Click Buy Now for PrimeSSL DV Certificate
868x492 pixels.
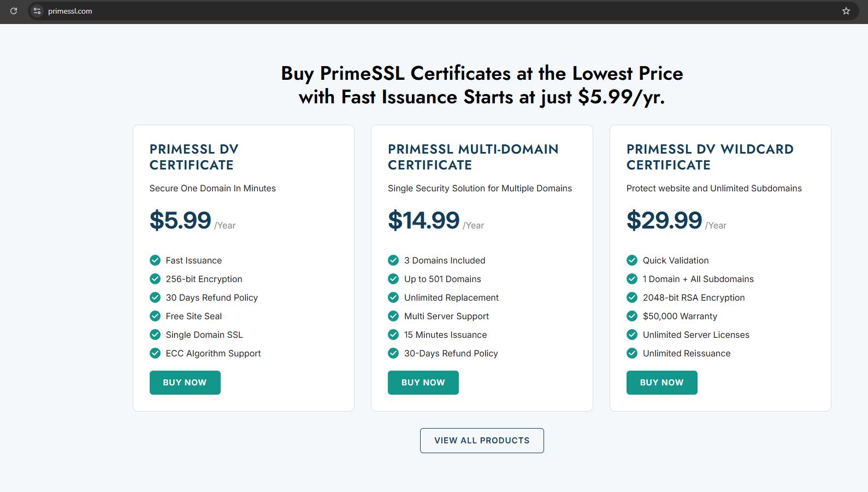185,383
